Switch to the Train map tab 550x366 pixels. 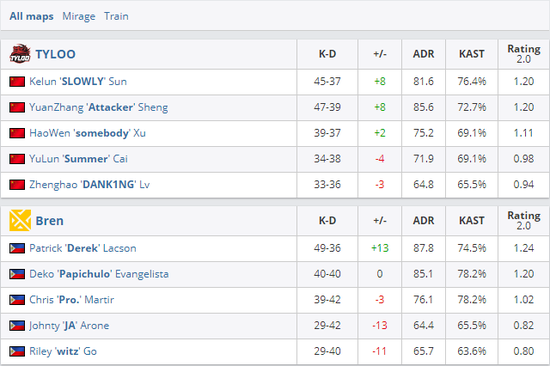click(x=116, y=16)
